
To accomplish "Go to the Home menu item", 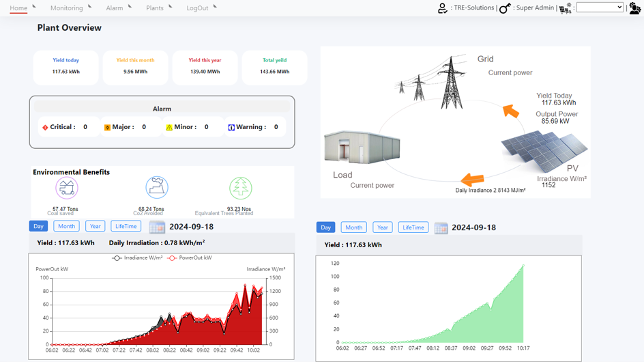I will pos(18,8).
